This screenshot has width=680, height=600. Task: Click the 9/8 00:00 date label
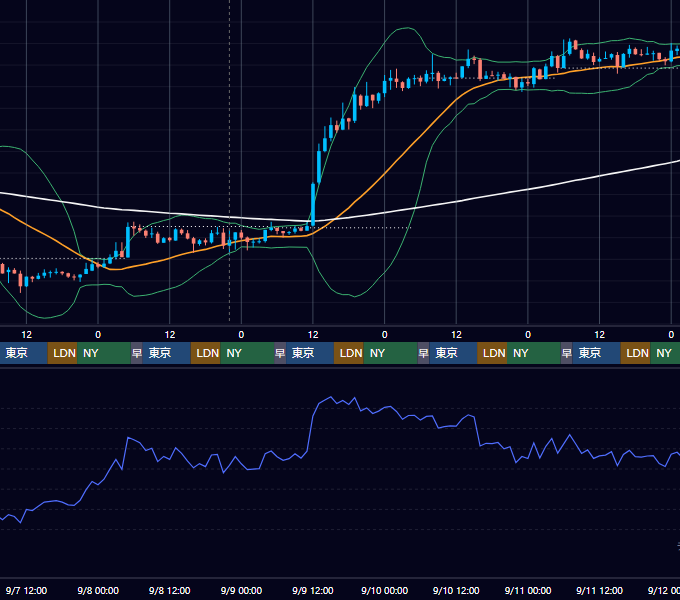pos(98,590)
